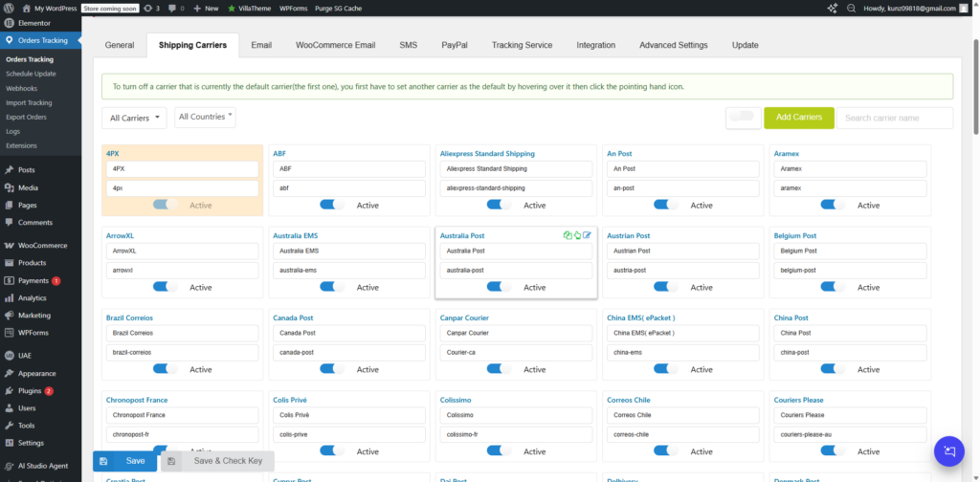The width and height of the screenshot is (980, 482).
Task: Open the All Countries dropdown
Action: 205,117
